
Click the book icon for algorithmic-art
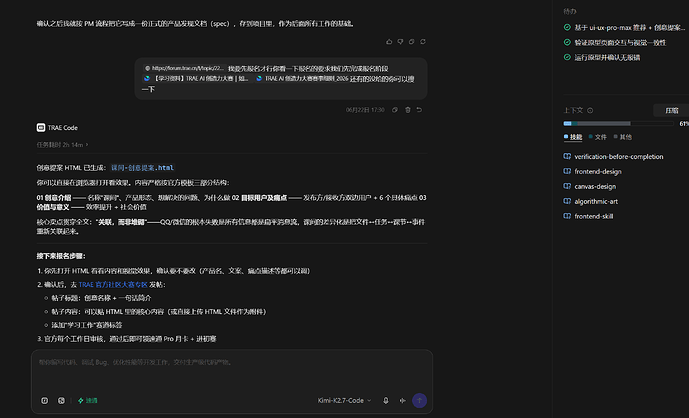point(567,201)
